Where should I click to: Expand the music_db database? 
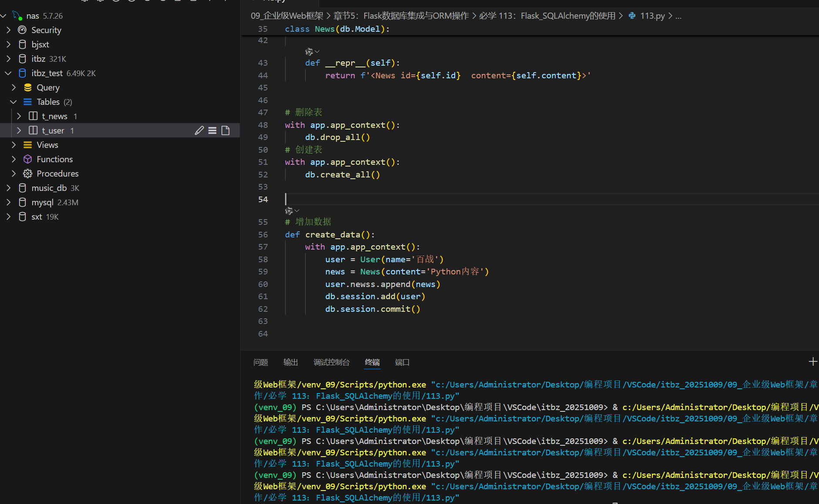point(8,188)
